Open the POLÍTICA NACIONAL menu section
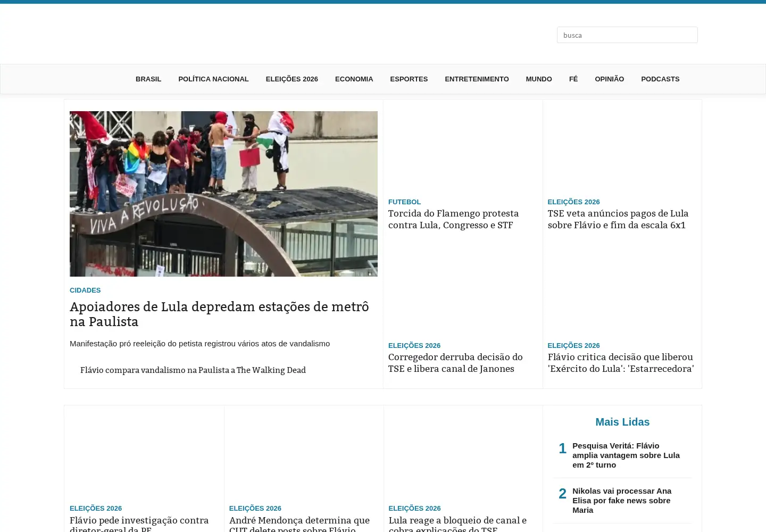Viewport: 766px width, 532px height. pyautogui.click(x=213, y=79)
